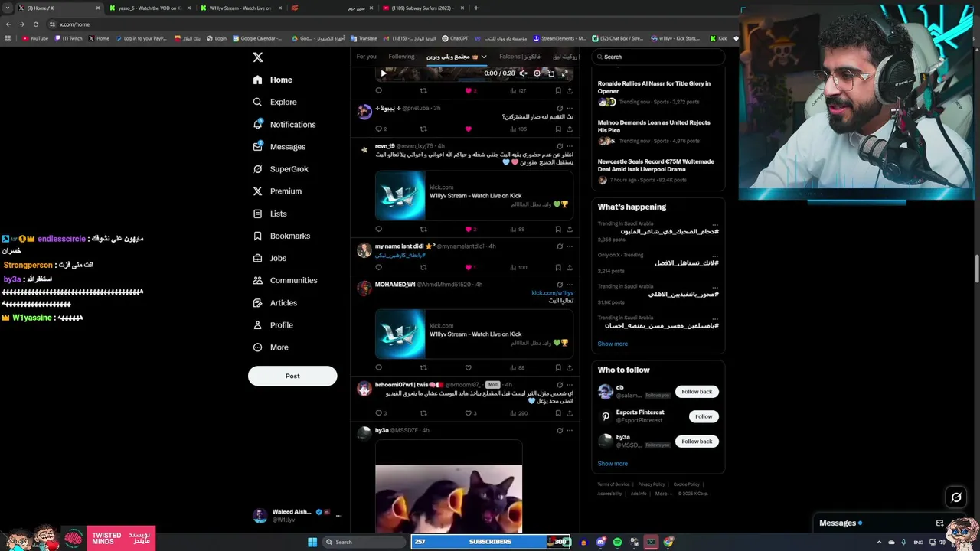Image resolution: width=980 pixels, height=551 pixels.
Task: Bookmark the MOHAMED_W1 post
Action: pos(557,367)
